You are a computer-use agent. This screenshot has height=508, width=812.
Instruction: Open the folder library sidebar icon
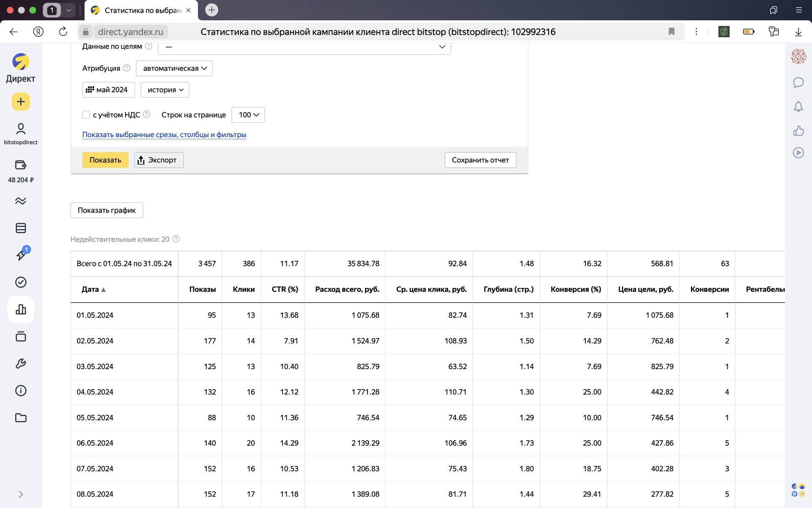pos(21,418)
